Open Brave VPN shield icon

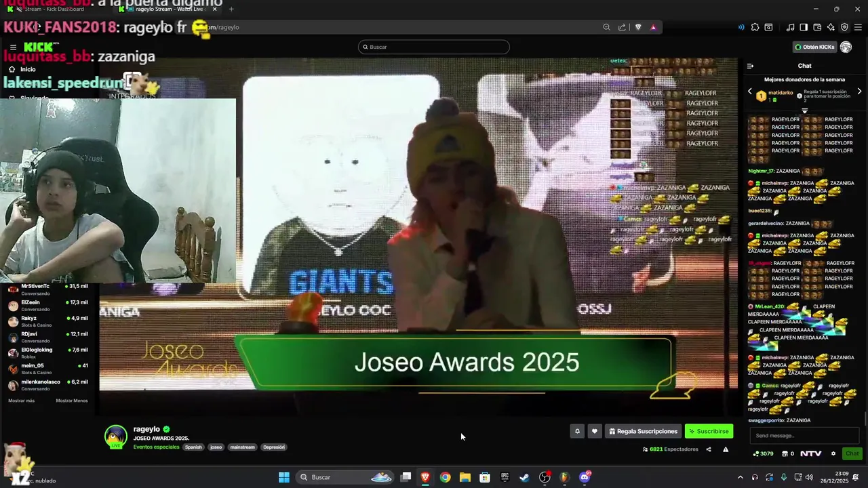pyautogui.click(x=844, y=27)
